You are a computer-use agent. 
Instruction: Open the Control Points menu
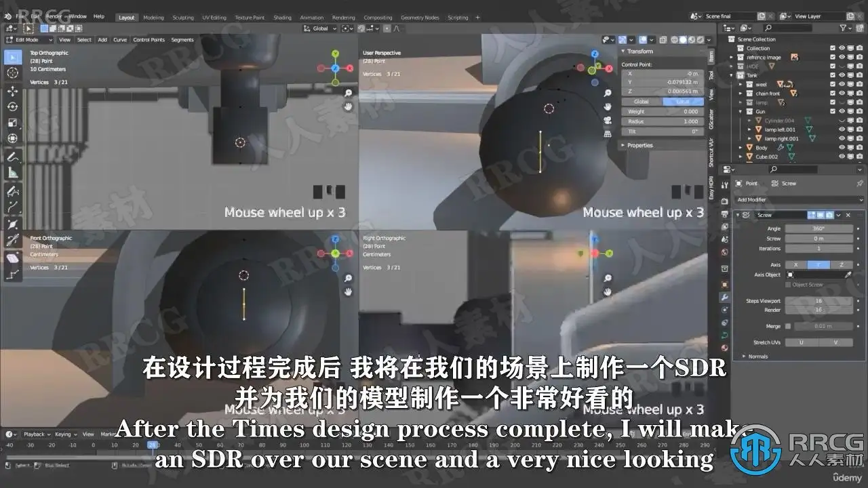(x=149, y=39)
